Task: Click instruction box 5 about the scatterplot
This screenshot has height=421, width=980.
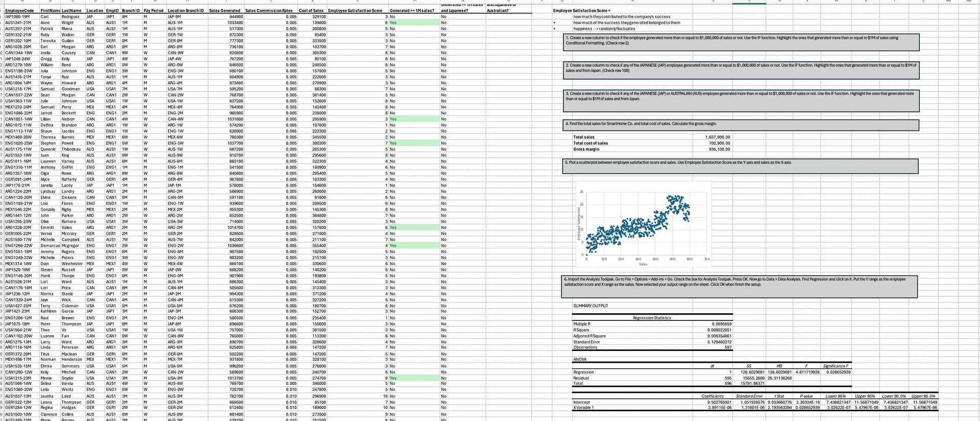Action: (x=741, y=166)
